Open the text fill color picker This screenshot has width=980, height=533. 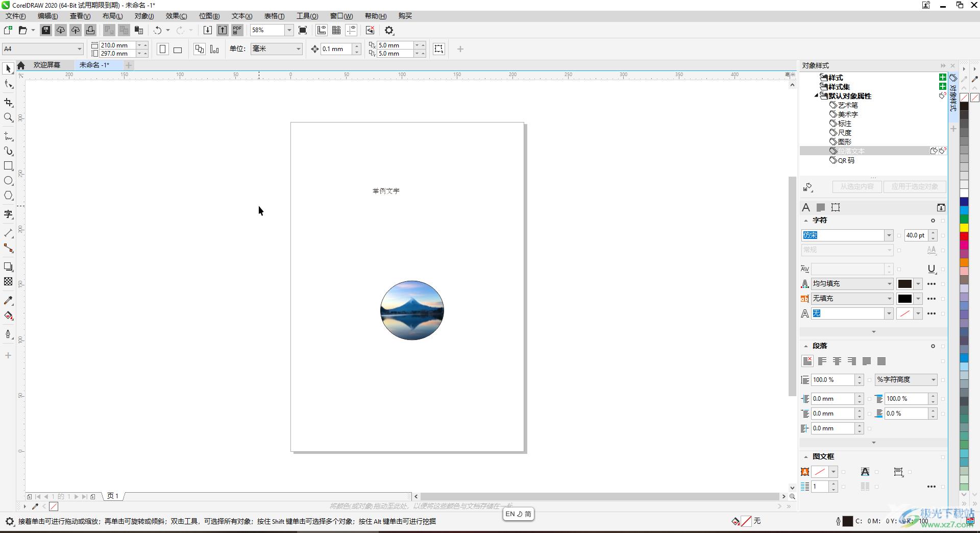point(910,284)
